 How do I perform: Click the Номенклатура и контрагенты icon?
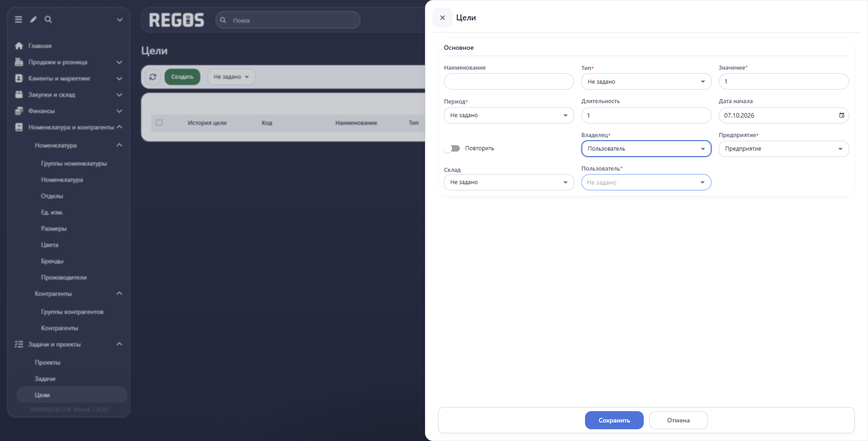[19, 127]
